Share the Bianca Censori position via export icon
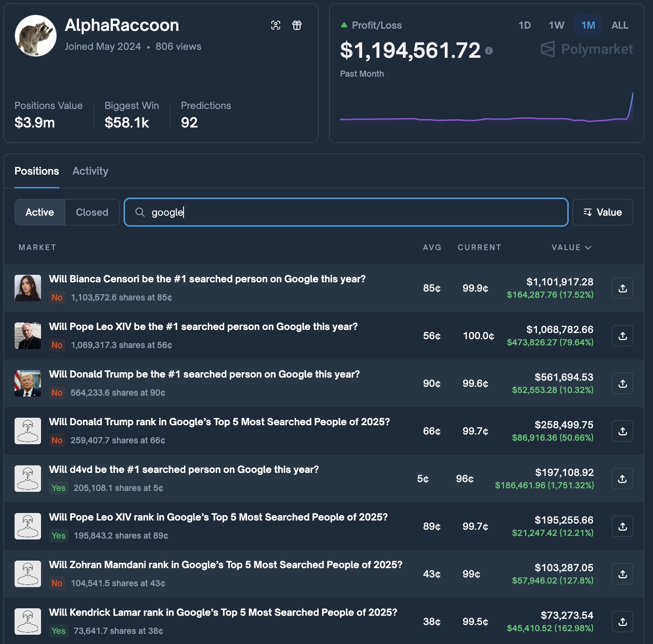The image size is (653, 644). 622,288
